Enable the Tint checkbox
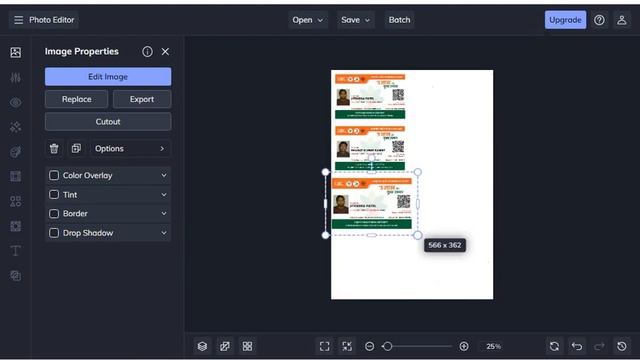 pyautogui.click(x=54, y=195)
